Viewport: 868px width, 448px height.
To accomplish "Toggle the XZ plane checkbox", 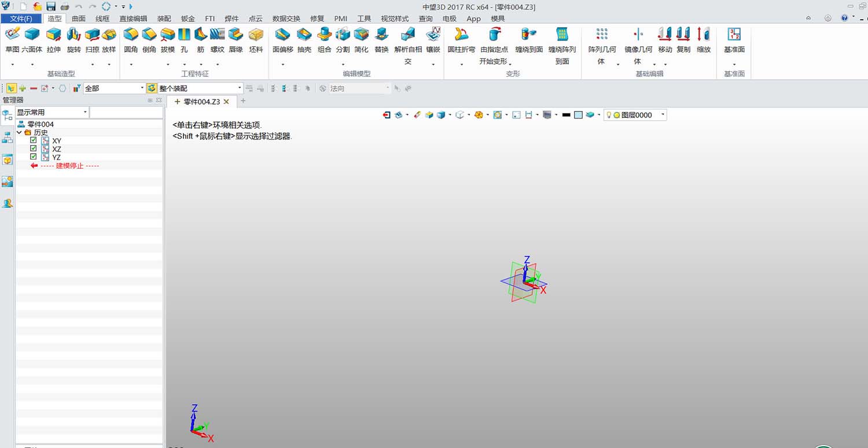I will tap(33, 149).
